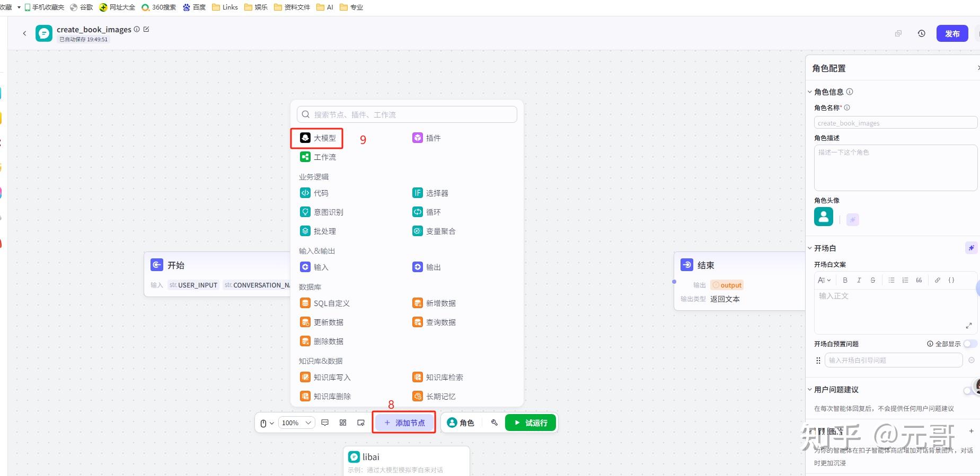Click the AI sparkle icon in the 开场白 header
The image size is (980, 476).
pos(971,248)
